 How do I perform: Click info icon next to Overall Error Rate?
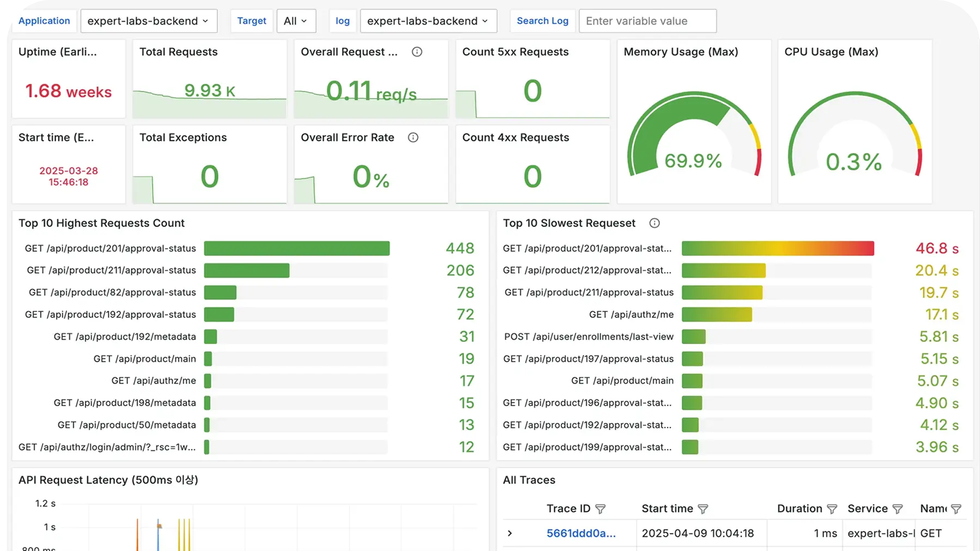413,137
